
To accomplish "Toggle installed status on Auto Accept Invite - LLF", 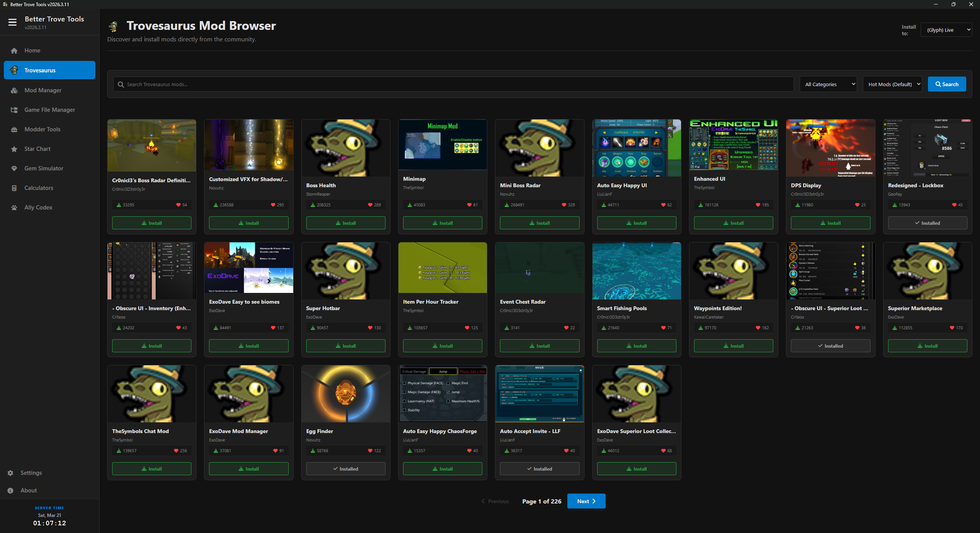I will pyautogui.click(x=539, y=469).
